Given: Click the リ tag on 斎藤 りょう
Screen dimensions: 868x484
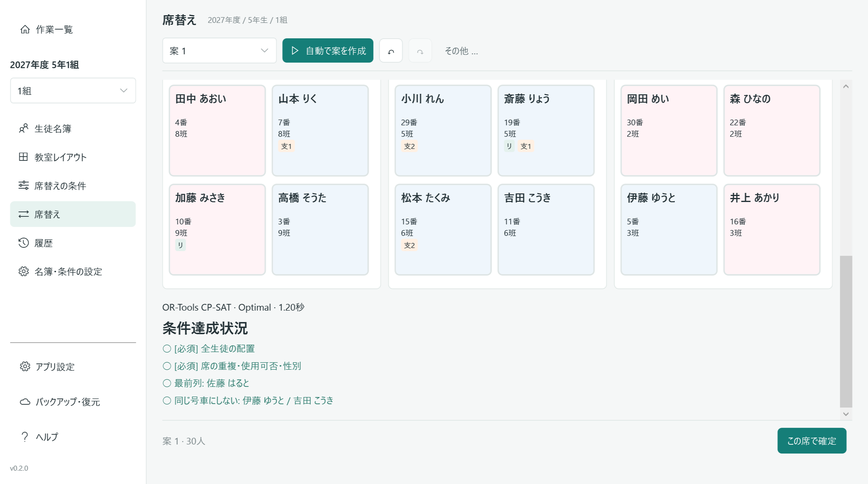Looking at the screenshot, I should click(x=509, y=146).
